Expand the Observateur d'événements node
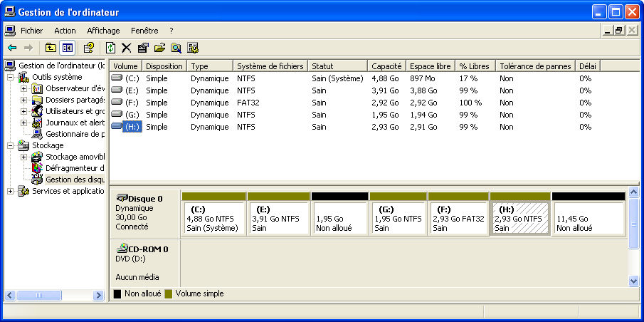Image resolution: width=644 pixels, height=322 pixels. 23,88
